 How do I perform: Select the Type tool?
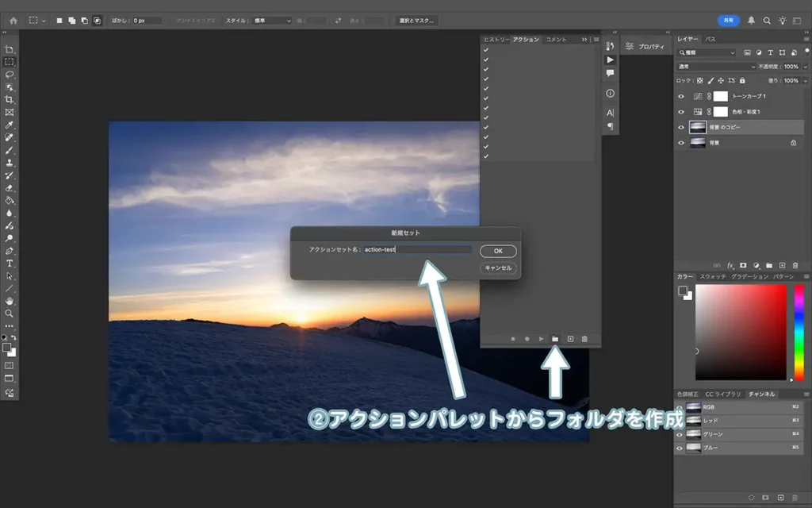point(10,263)
